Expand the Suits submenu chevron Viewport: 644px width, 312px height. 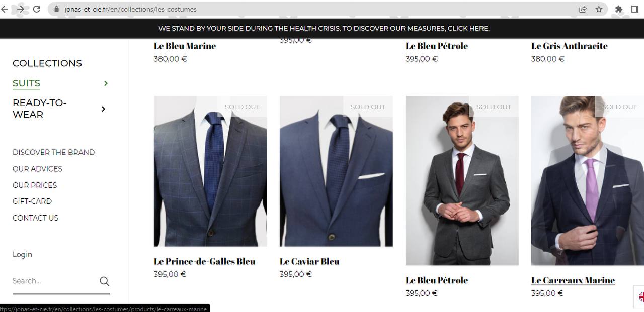(106, 83)
